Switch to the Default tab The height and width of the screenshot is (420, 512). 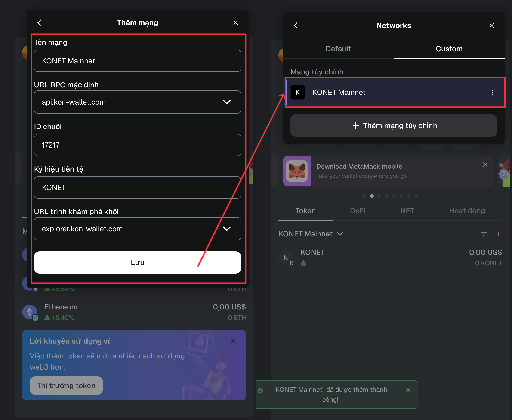point(338,49)
